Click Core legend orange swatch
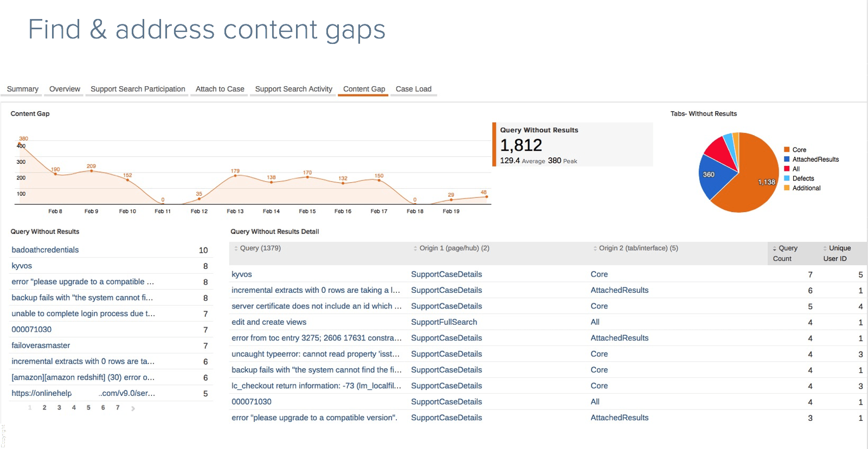Viewport: 868px width, 449px height. [x=787, y=150]
